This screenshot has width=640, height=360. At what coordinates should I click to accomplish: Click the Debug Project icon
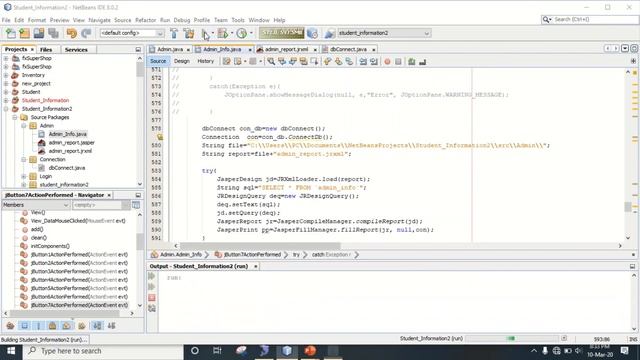point(223,33)
